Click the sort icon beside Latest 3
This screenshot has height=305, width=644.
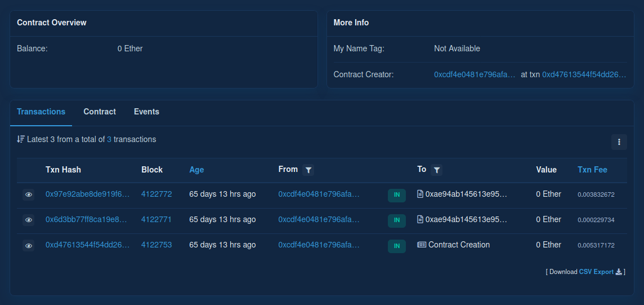[x=21, y=139]
